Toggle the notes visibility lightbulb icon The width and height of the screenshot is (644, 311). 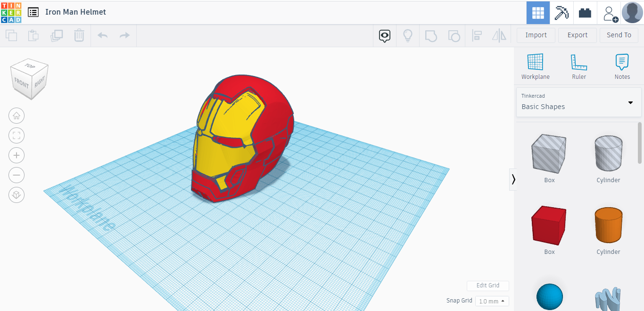click(408, 35)
